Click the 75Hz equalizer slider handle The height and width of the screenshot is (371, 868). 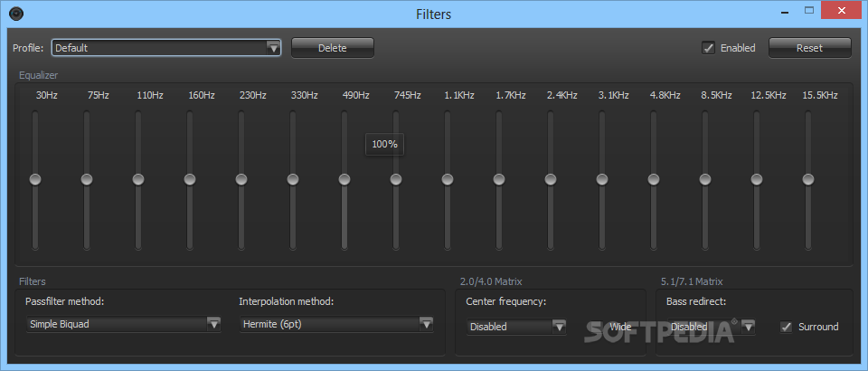tap(87, 179)
